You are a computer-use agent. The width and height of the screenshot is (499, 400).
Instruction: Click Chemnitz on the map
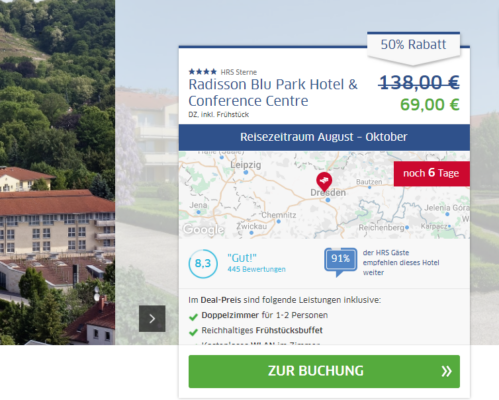coord(279,215)
